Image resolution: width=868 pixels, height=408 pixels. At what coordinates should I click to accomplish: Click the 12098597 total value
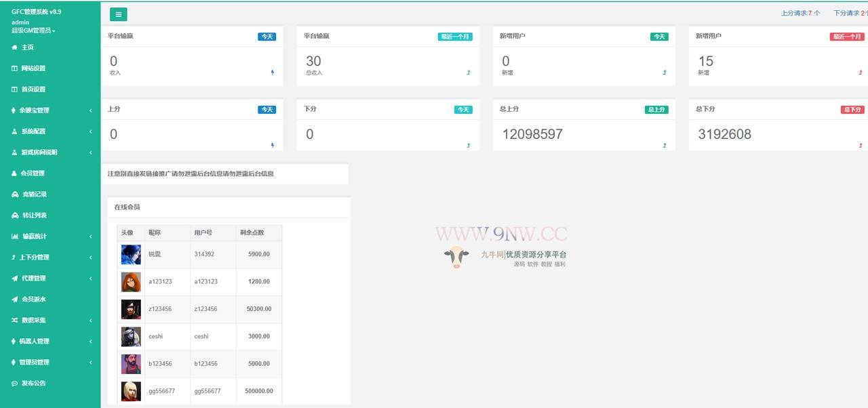point(532,134)
